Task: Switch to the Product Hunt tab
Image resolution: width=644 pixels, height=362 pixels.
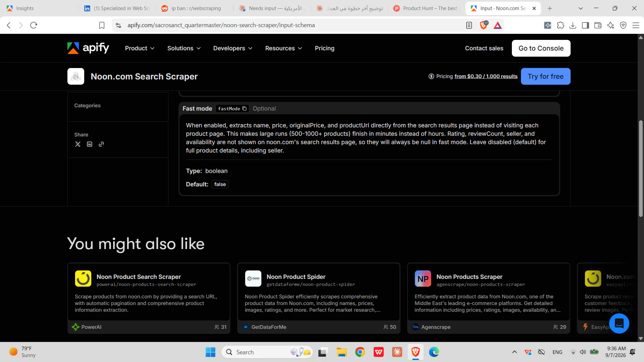Action: pyautogui.click(x=427, y=8)
